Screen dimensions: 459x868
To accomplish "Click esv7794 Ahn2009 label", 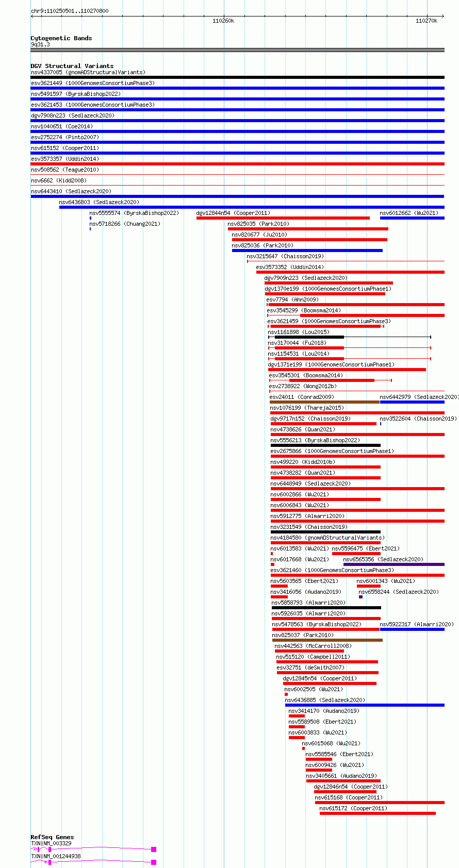I will click(x=292, y=299).
